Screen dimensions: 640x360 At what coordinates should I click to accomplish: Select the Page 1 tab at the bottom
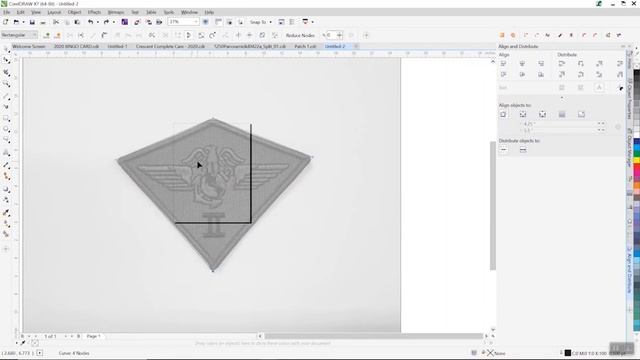[x=93, y=336]
